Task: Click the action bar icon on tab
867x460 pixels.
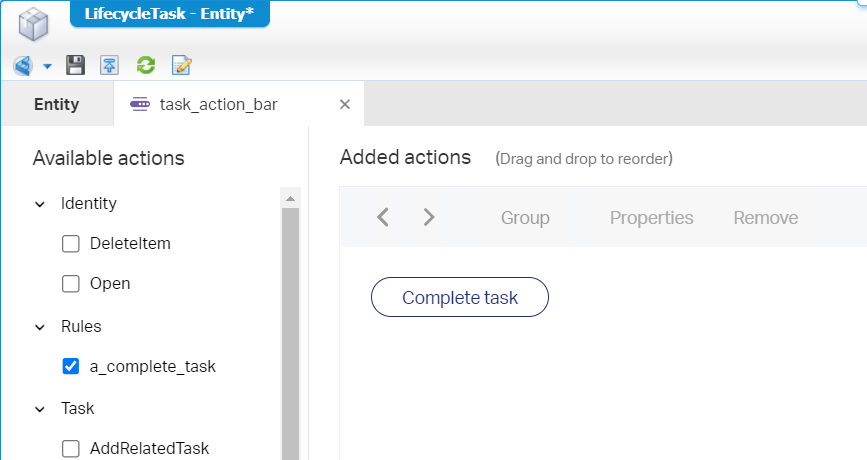Action: click(139, 104)
